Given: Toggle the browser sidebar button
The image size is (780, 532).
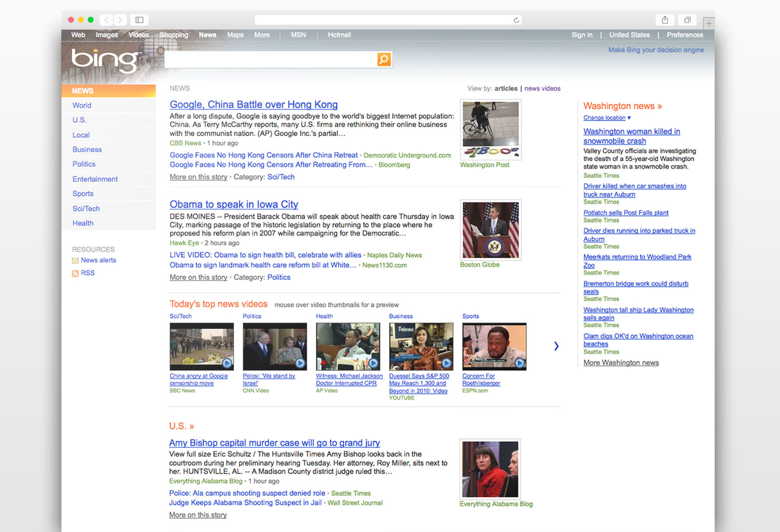Looking at the screenshot, I should 139,19.
